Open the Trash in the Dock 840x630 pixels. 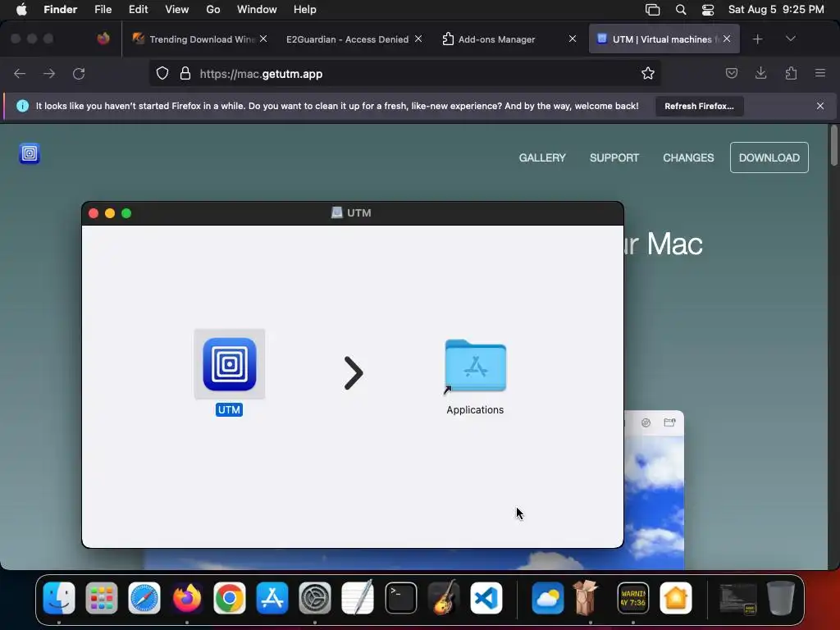[781, 598]
